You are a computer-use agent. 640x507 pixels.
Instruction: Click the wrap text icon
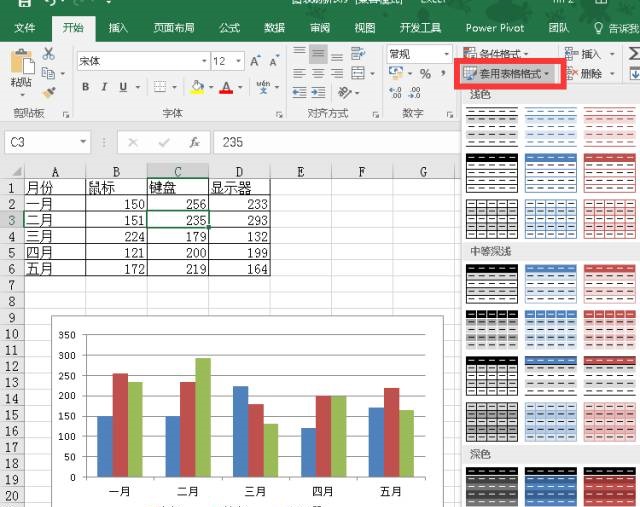[x=358, y=53]
